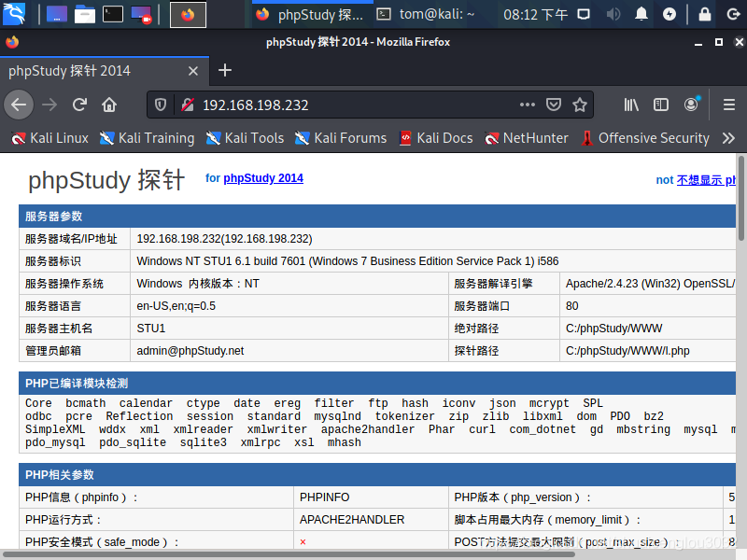Select the phpStudy 探针 2014 browser tab
This screenshot has height=560, width=747.
pos(105,71)
